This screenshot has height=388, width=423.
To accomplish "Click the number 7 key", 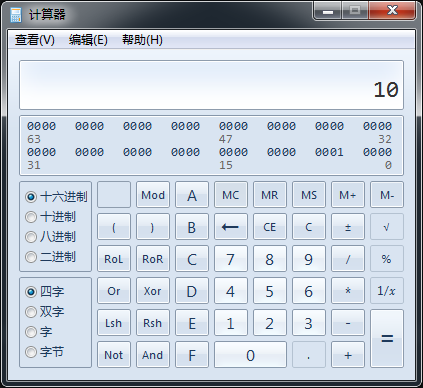I will (231, 259).
